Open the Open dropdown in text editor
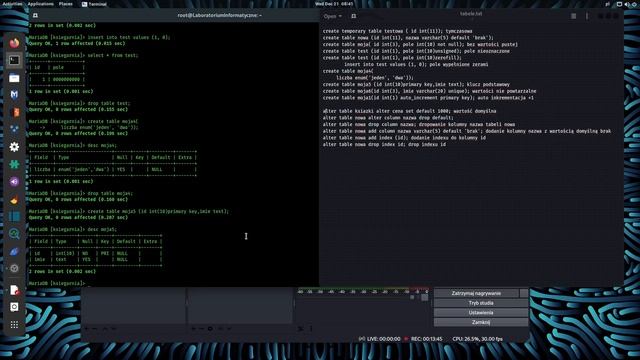This screenshot has height=360, width=640. [x=333, y=16]
